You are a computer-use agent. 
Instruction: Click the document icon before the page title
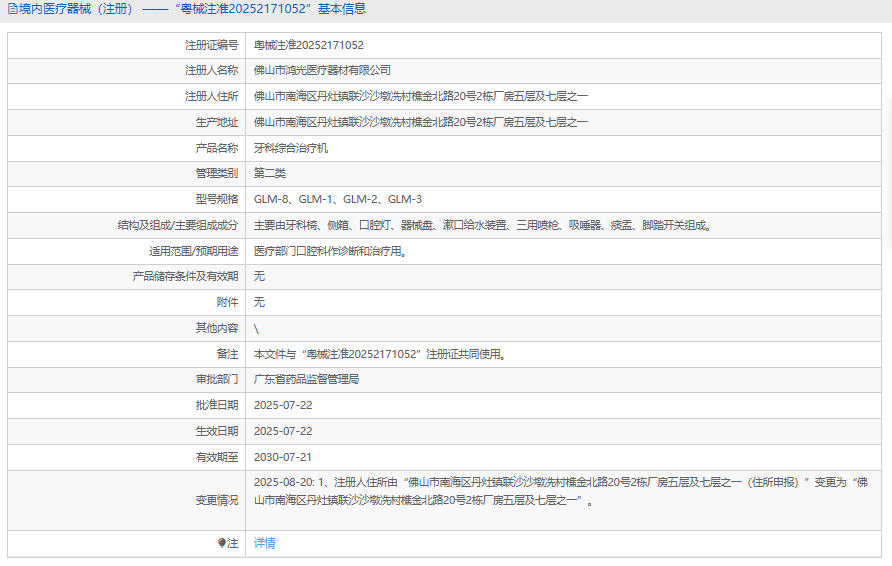point(12,9)
